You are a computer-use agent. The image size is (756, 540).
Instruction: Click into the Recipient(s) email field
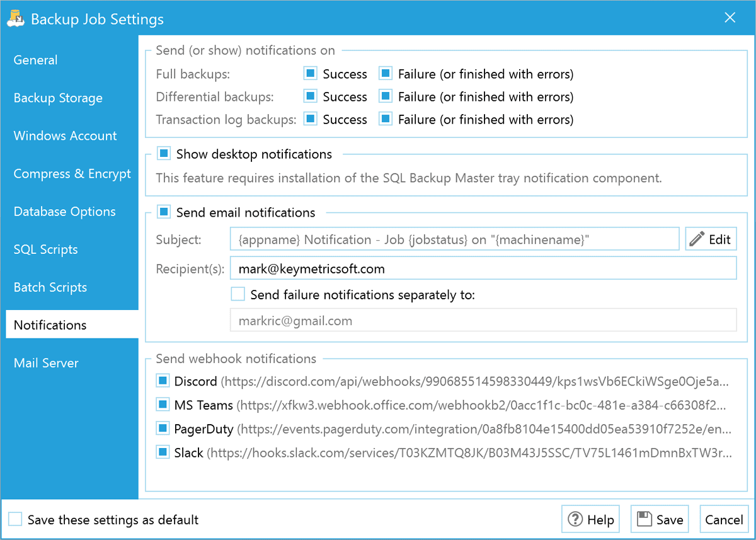pos(483,269)
